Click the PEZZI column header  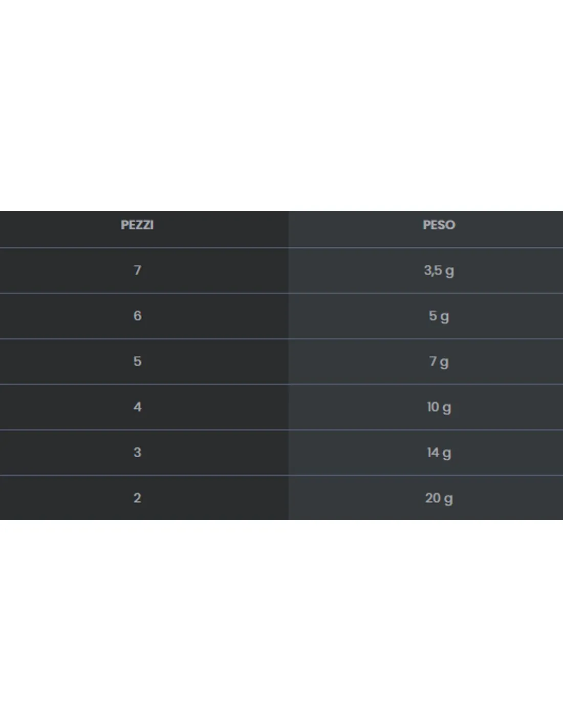[137, 225]
